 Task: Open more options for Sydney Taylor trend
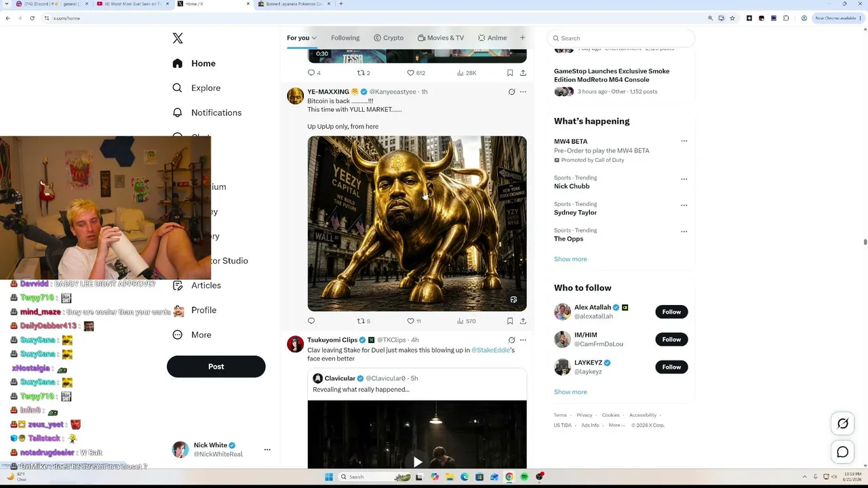[x=684, y=205]
